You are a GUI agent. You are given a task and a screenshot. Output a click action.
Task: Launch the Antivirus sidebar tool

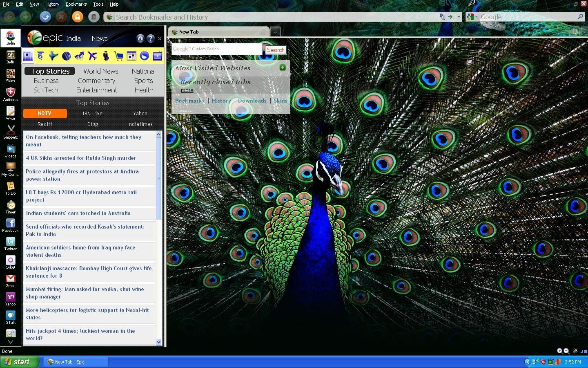[10, 93]
